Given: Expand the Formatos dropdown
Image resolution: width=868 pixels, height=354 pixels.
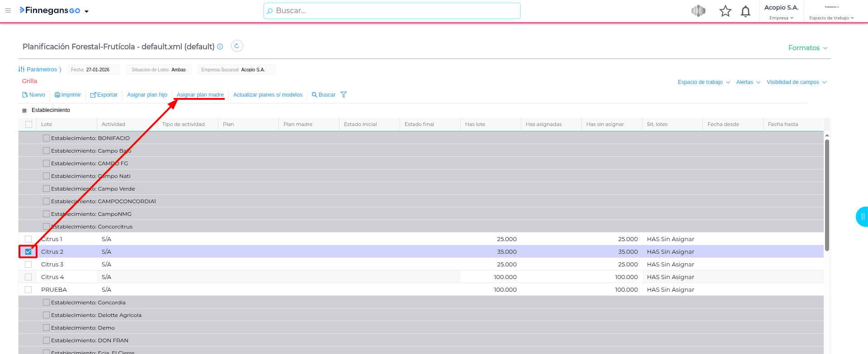Looking at the screenshot, I should coord(807,48).
